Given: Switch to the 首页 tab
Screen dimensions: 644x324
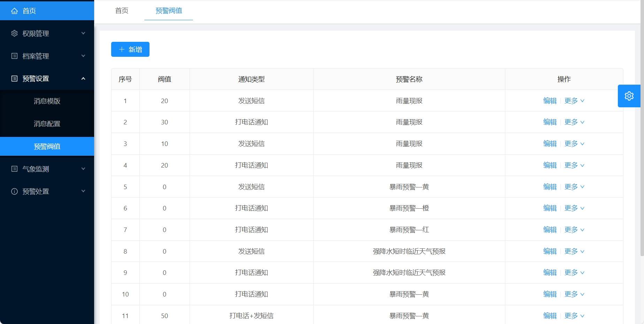Looking at the screenshot, I should click(122, 11).
